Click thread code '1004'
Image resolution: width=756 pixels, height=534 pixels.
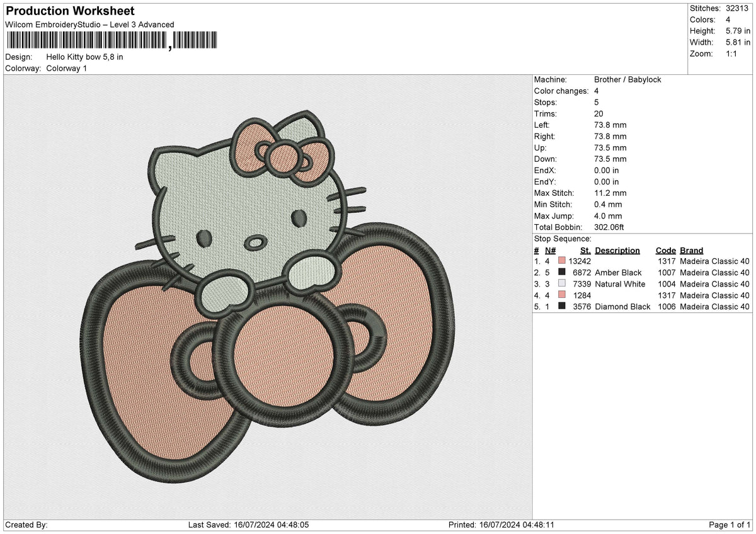[667, 284]
